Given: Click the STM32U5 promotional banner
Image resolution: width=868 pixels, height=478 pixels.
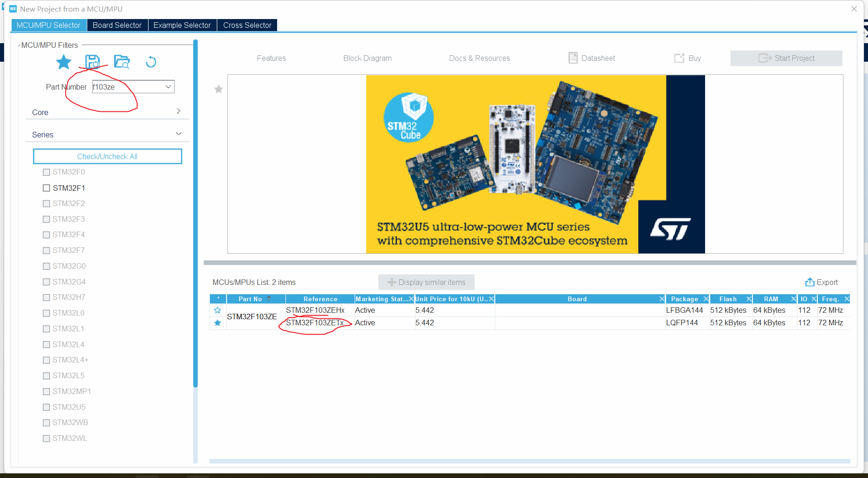Looking at the screenshot, I should coord(535,164).
